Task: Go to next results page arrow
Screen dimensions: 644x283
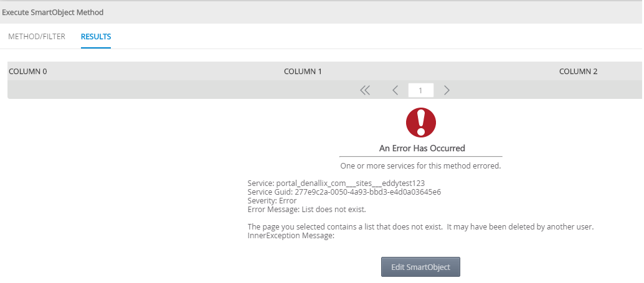Action: [447, 90]
